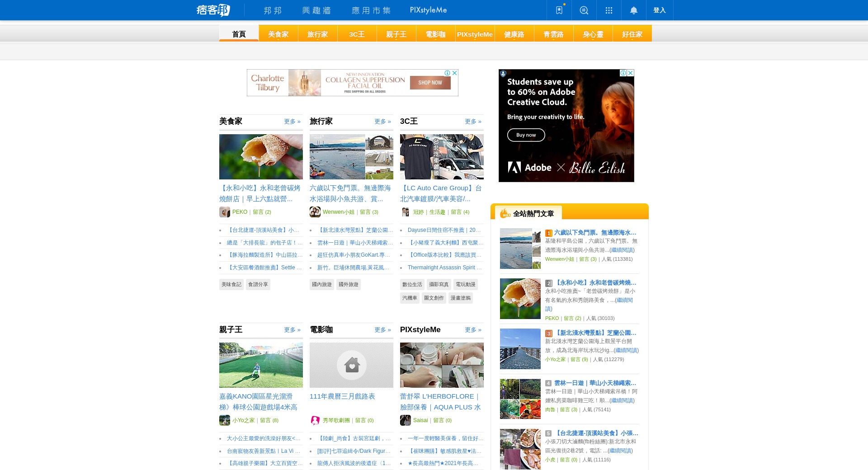Open the LC Auto Care thumbnail

click(x=442, y=157)
